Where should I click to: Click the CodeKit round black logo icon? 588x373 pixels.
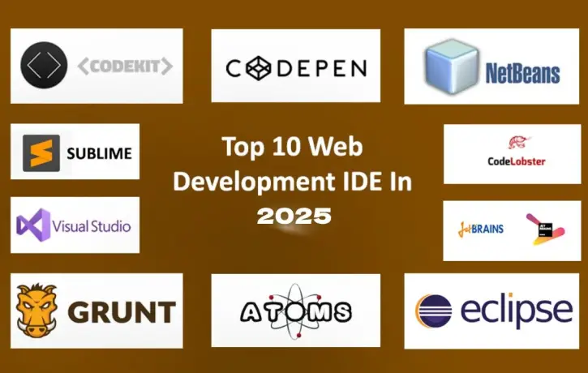click(x=44, y=65)
